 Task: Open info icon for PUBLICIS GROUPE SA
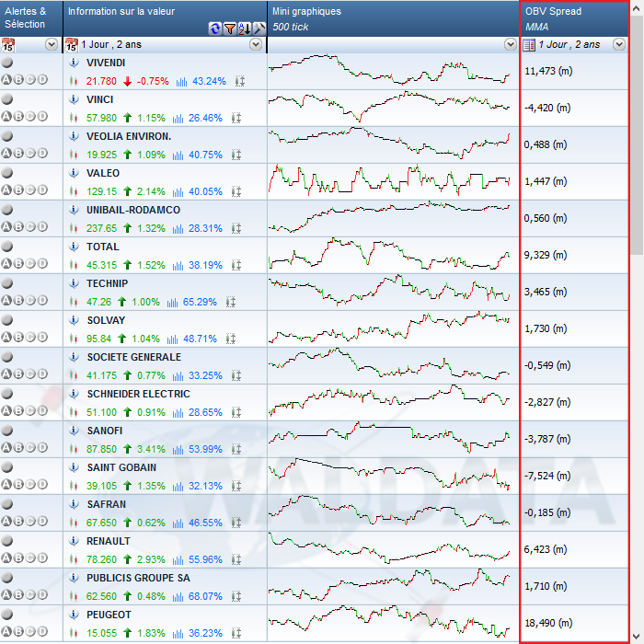[74, 578]
